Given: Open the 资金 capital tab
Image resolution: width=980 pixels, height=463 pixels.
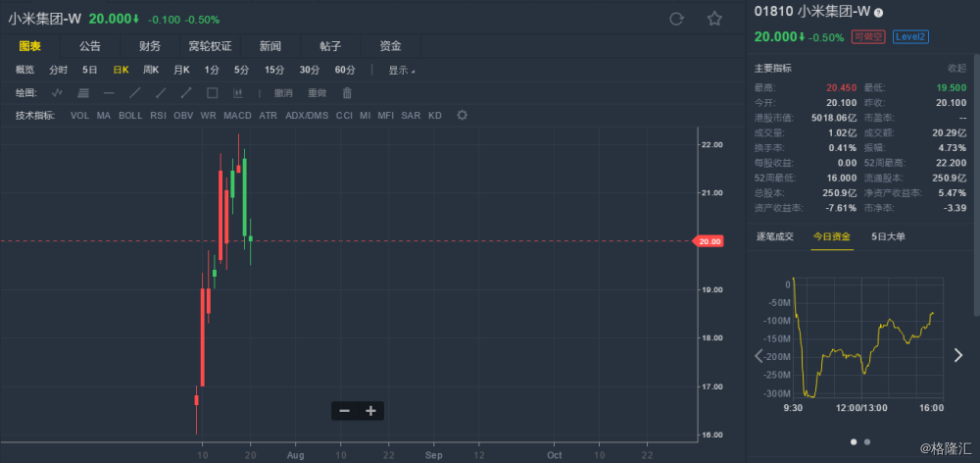Looking at the screenshot, I should tap(390, 46).
